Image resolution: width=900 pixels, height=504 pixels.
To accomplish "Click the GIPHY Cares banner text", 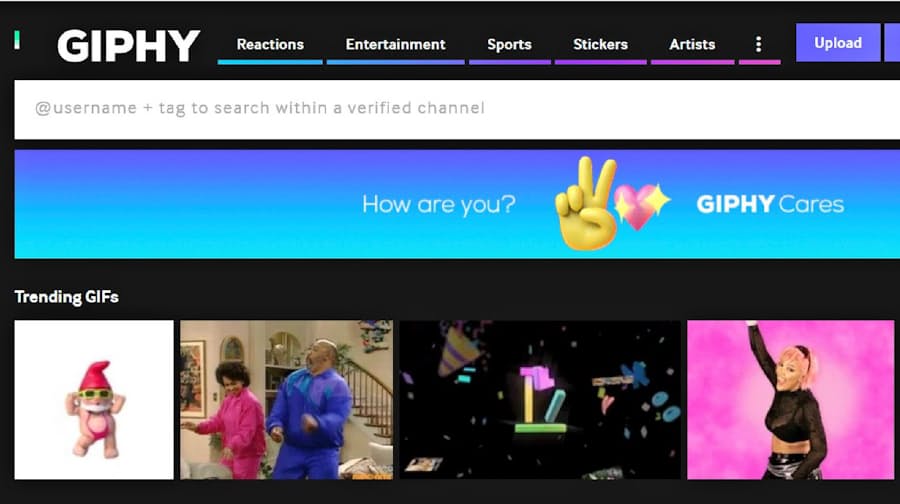I will [x=769, y=205].
